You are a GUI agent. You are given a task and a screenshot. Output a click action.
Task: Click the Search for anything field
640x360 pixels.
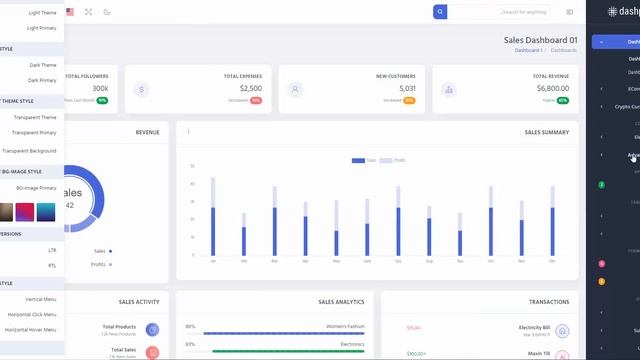pyautogui.click(x=499, y=12)
